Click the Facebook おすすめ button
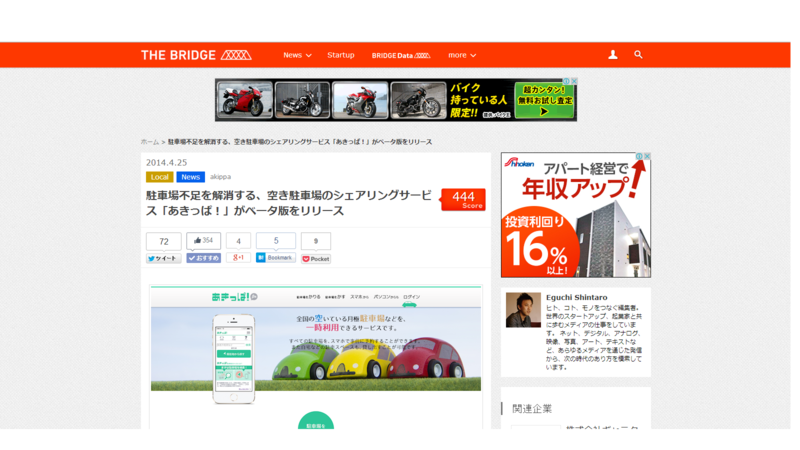Screen dimensions: 800x450 (203, 258)
